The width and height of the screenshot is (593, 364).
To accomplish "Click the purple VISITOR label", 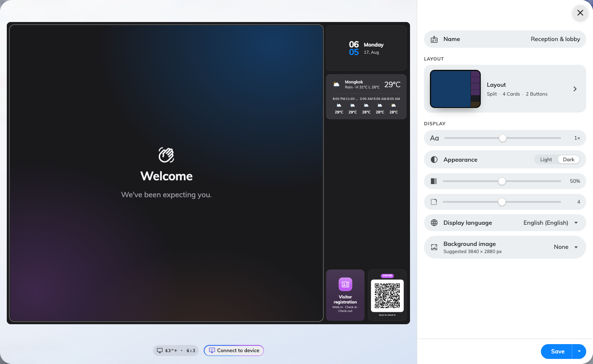I will (x=387, y=276).
